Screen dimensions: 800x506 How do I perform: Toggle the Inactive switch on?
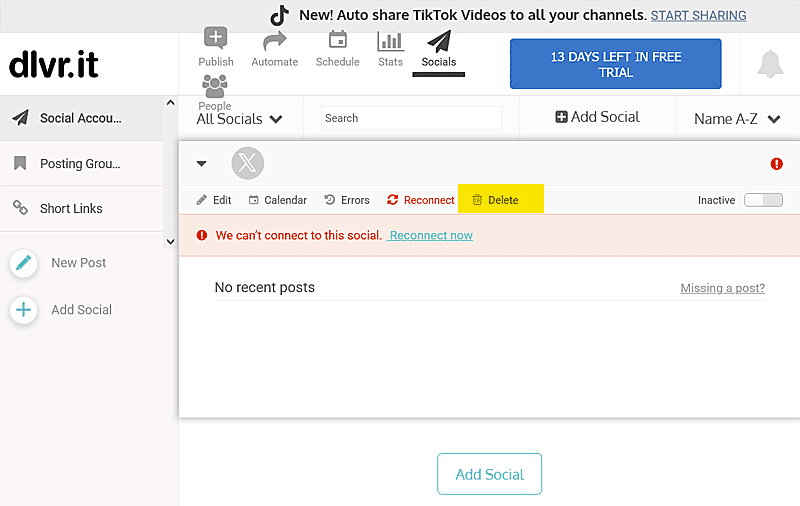[x=763, y=200]
